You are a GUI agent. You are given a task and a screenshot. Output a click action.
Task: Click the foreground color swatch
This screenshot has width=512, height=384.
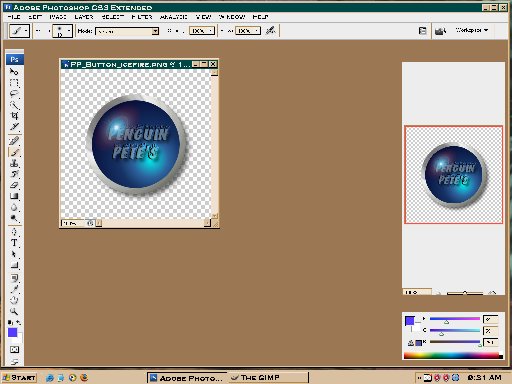coord(13,332)
